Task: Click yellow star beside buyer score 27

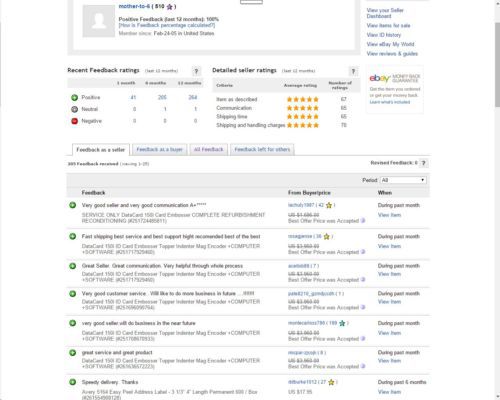Action: [331, 382]
